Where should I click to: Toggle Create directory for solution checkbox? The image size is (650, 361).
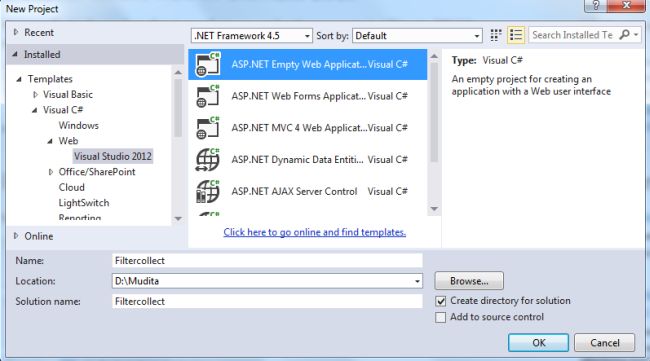tap(441, 301)
